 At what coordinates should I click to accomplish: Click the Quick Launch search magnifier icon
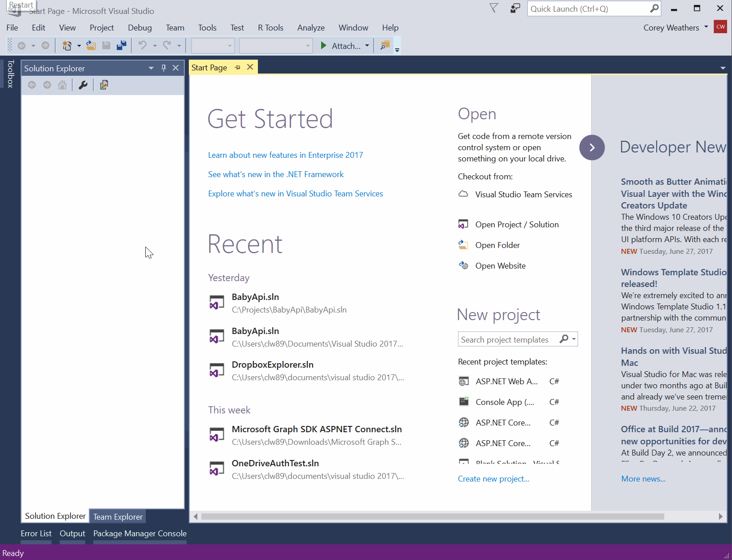point(654,8)
